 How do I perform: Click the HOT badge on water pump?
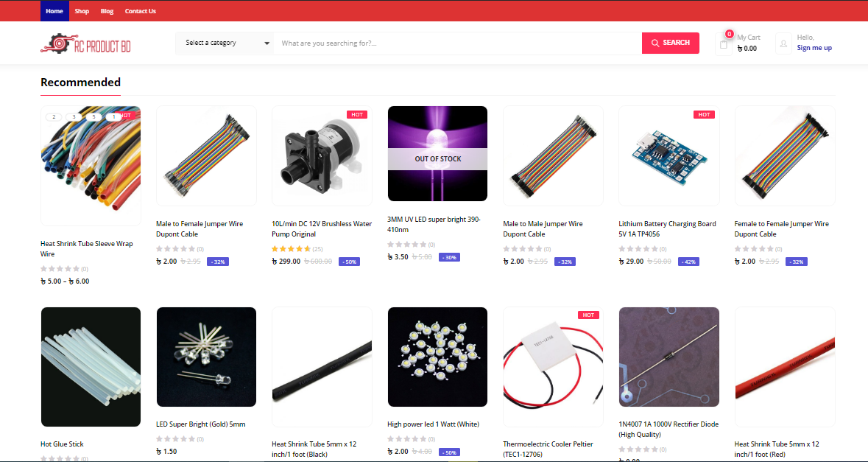tap(357, 115)
